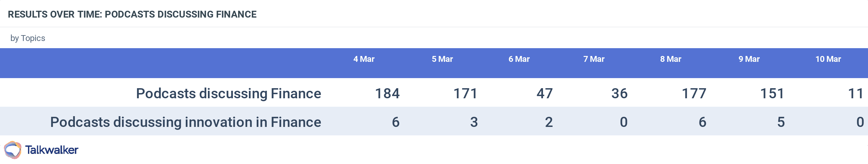The height and width of the screenshot is (164, 868).
Task: Select the 36 cell under 7 Mar
Action: [x=619, y=93]
